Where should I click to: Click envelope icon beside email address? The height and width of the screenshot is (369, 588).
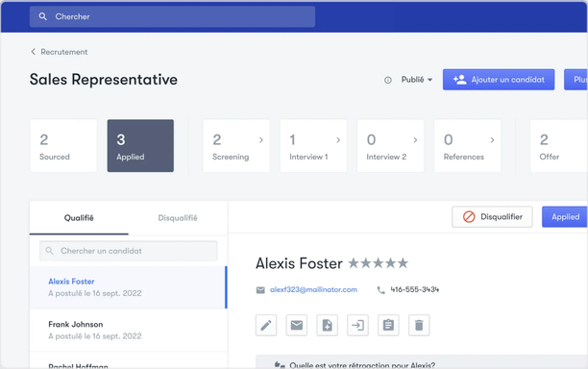[x=260, y=290]
